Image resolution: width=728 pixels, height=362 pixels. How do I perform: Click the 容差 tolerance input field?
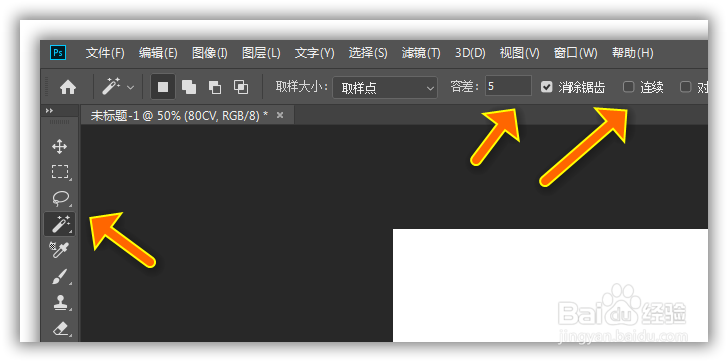508,86
